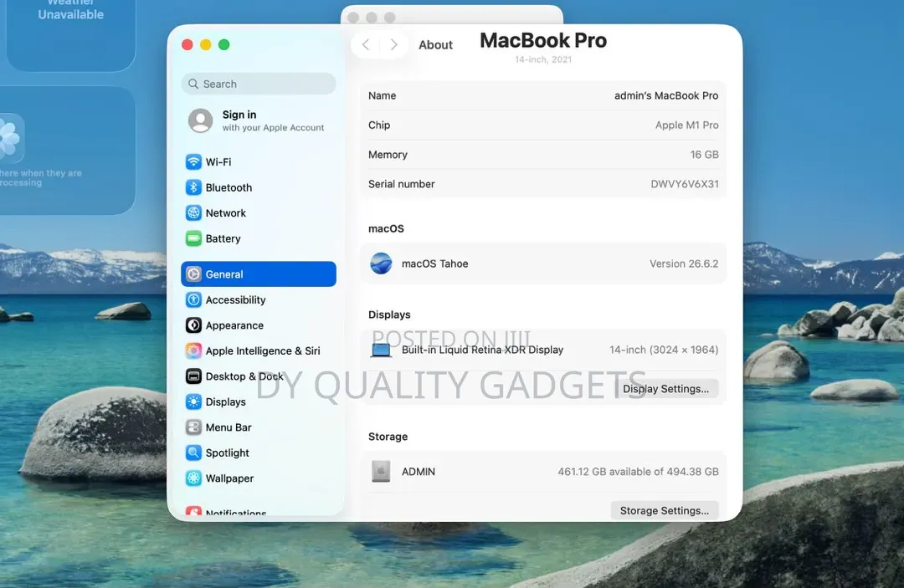Open Notifications icon in sidebar
904x588 pixels.
pyautogui.click(x=193, y=511)
